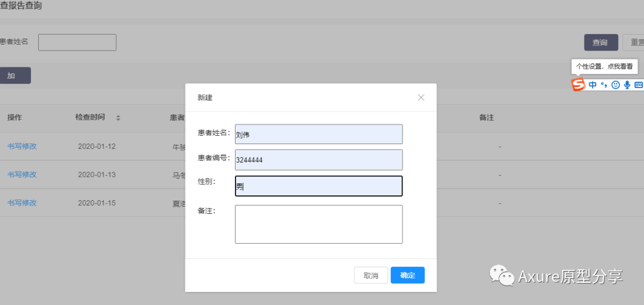
Task: Sort by the 检查时间 column arrows
Action: (118, 118)
